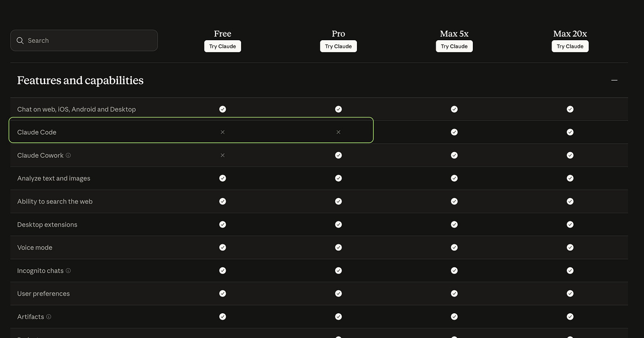Image resolution: width=644 pixels, height=338 pixels.
Task: Click the Artifacts info icon
Action: coord(49,317)
